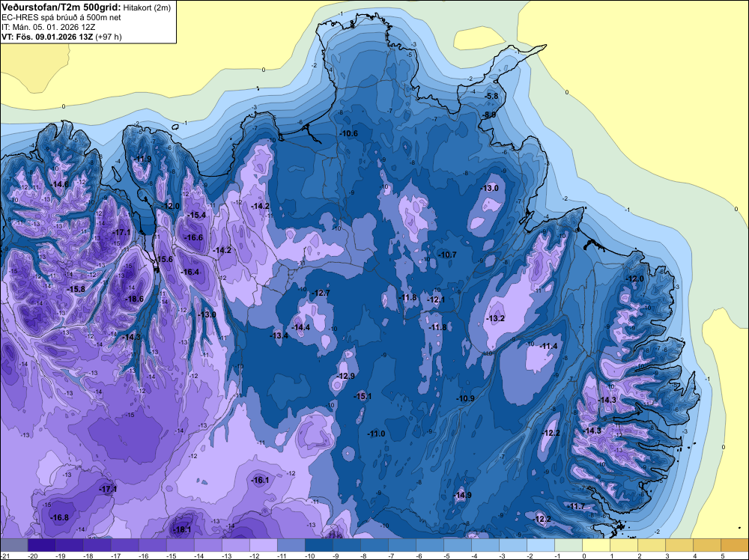Click the -16.1 temperature value
Image resolution: width=749 pixels, height=560 pixels.
(x=260, y=481)
